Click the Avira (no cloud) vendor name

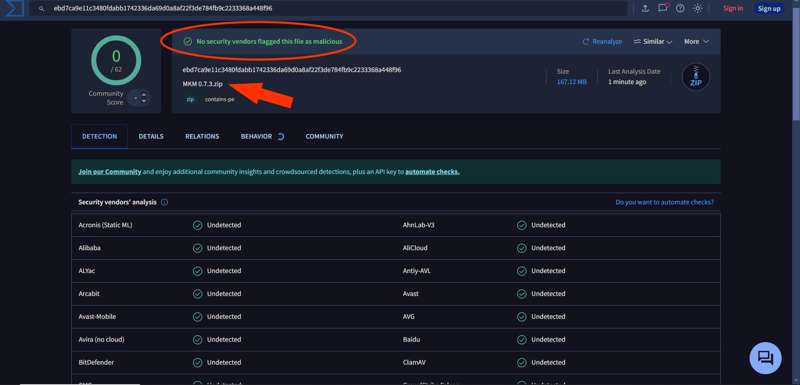pos(101,340)
